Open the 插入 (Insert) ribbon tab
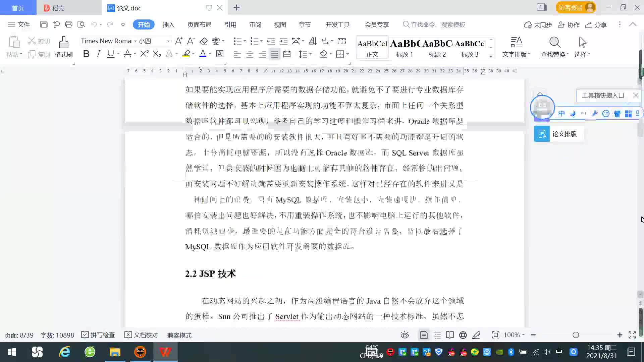Viewport: 644px width, 362px height. click(168, 24)
